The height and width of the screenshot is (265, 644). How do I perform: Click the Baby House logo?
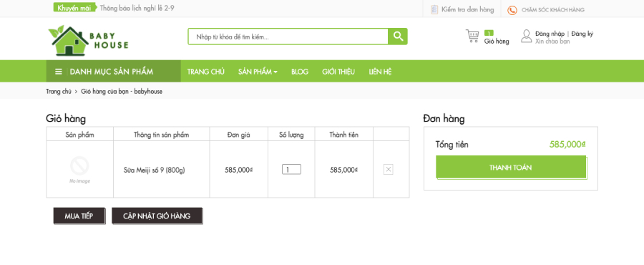88,40
